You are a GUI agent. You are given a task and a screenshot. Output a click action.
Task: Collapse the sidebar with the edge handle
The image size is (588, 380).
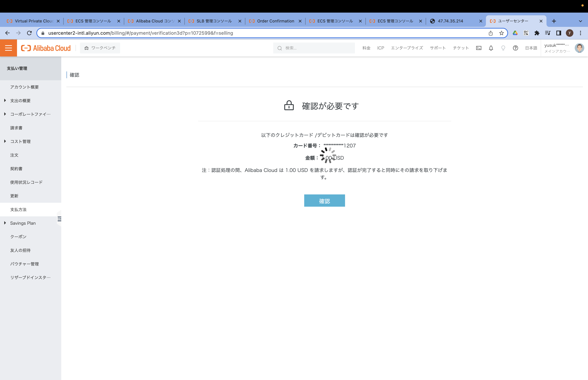click(x=59, y=219)
